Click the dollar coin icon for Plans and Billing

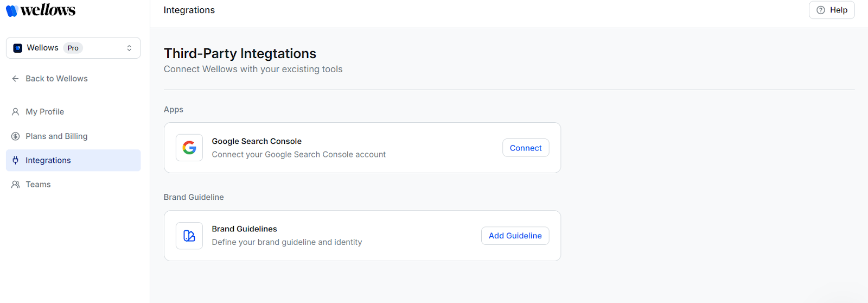pyautogui.click(x=15, y=136)
